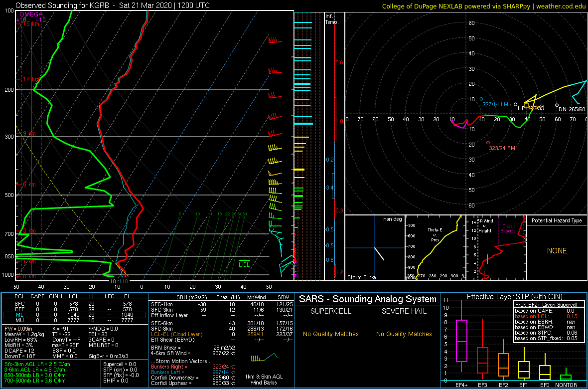This screenshot has height=389, width=588.
Task: Click the based on STPC: 0.06 row
Action: point(547,333)
